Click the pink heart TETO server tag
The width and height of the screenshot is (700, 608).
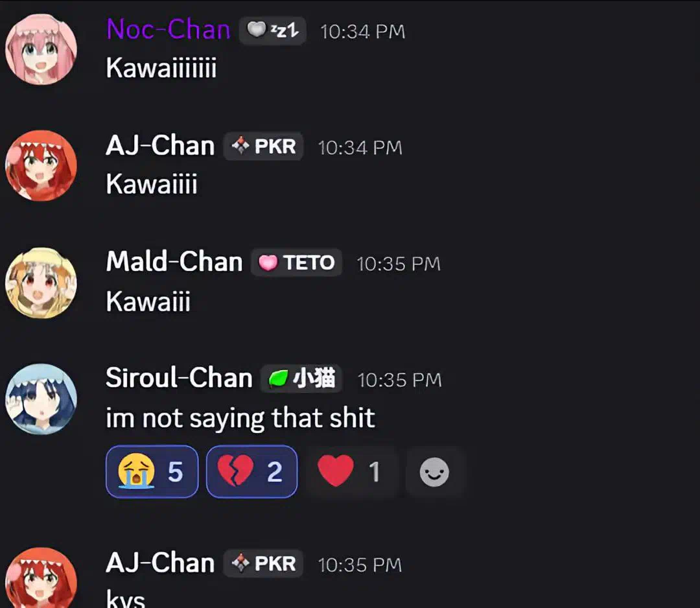[296, 263]
